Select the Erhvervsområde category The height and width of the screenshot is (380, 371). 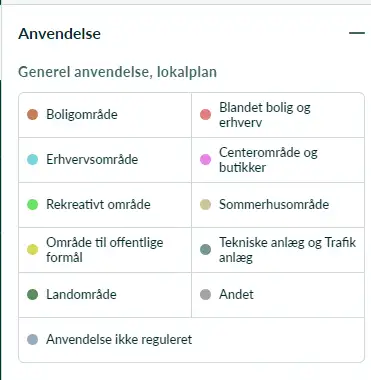pos(92,159)
